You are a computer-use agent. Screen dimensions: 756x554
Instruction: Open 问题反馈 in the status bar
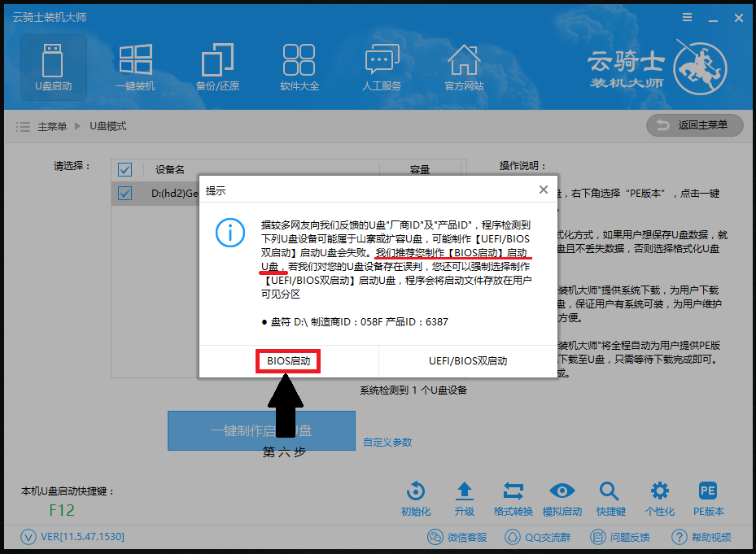[x=619, y=537]
